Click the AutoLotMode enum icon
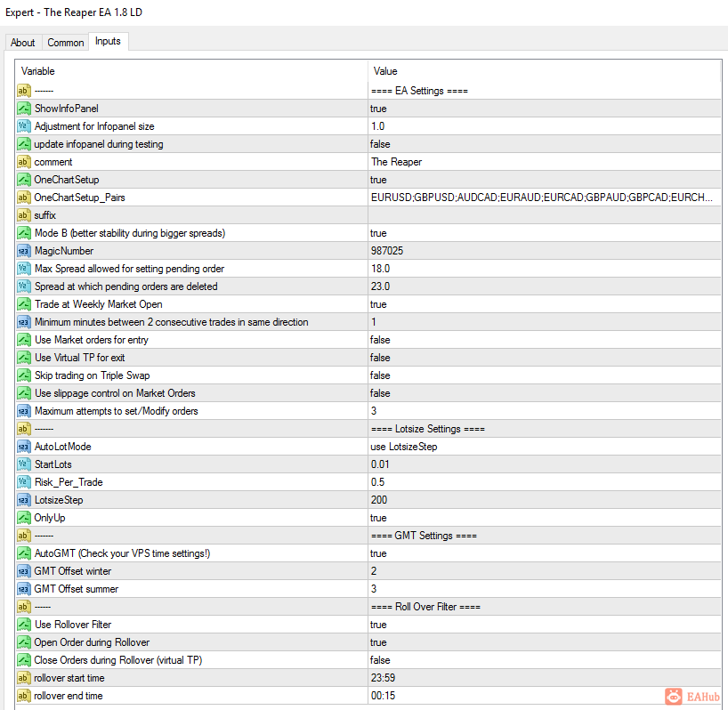Image resolution: width=728 pixels, height=710 pixels. click(24, 446)
